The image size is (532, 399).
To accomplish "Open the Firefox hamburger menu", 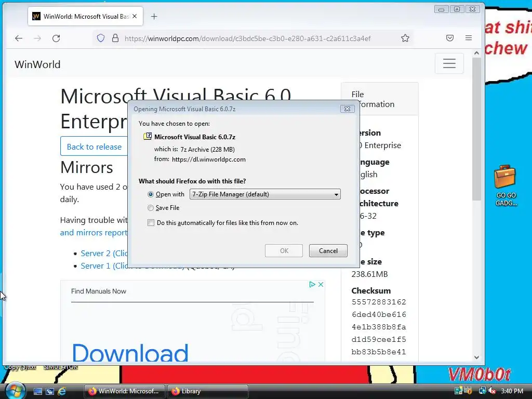I will (x=469, y=38).
